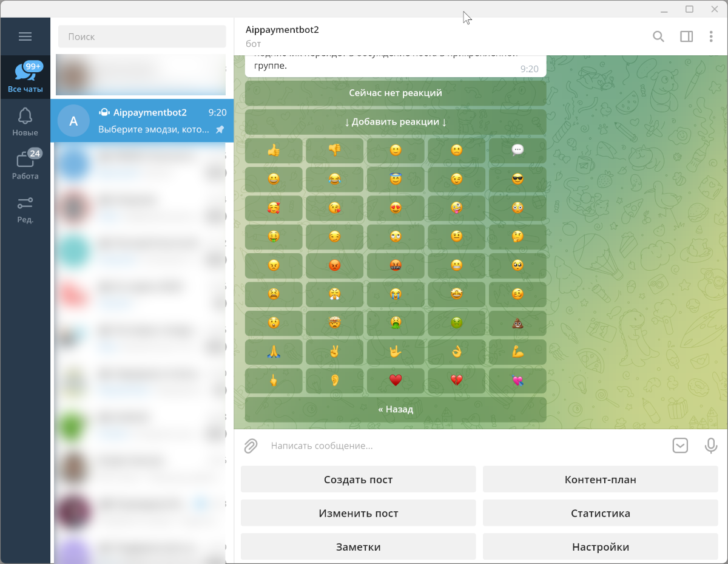Select the heart with arrow emoji
The height and width of the screenshot is (564, 728).
[517, 381]
